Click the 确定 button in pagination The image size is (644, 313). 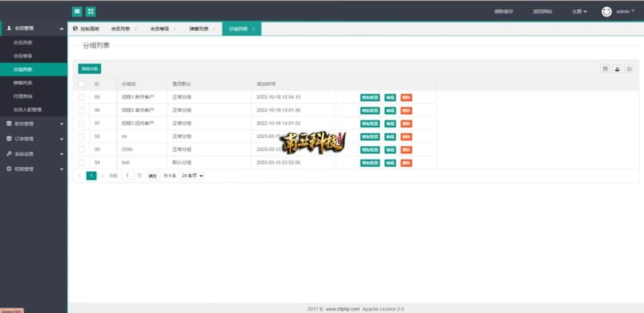152,175
